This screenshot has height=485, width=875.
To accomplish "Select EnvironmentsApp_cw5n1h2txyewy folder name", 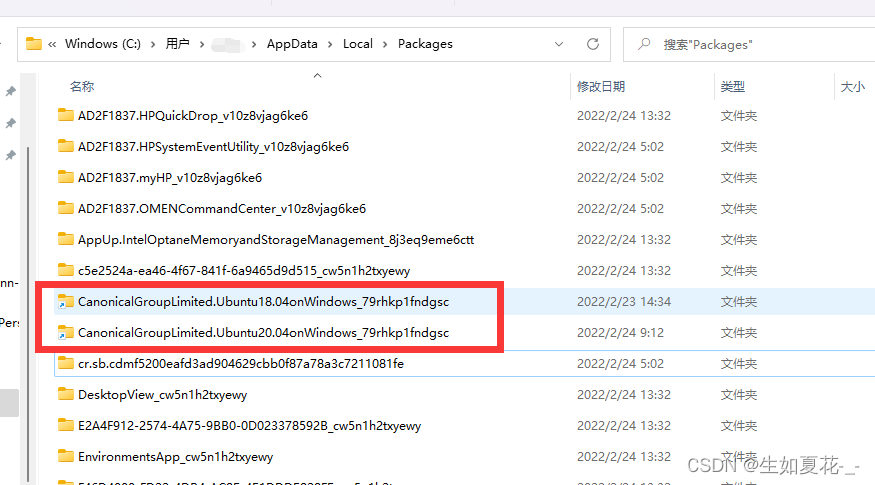I will click(176, 457).
